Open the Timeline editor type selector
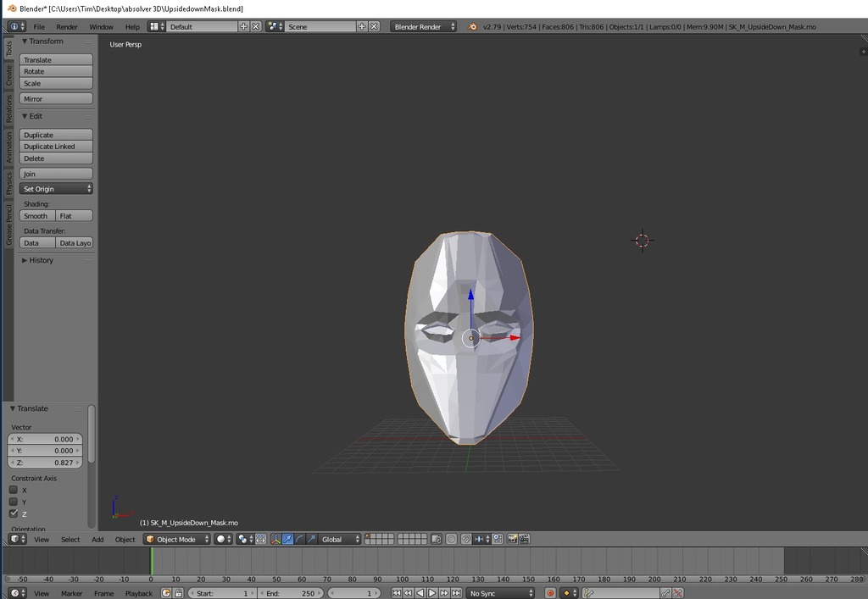 pyautogui.click(x=17, y=593)
